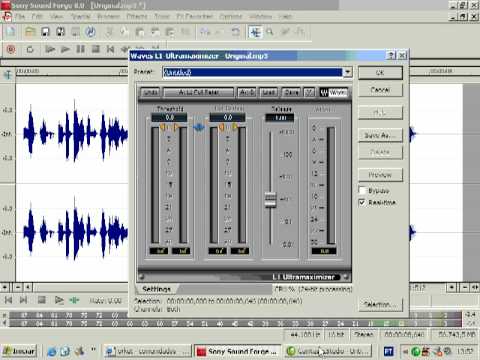Click the PT language indicator in taskbar
480x360 pixels.
pyautogui.click(x=388, y=351)
